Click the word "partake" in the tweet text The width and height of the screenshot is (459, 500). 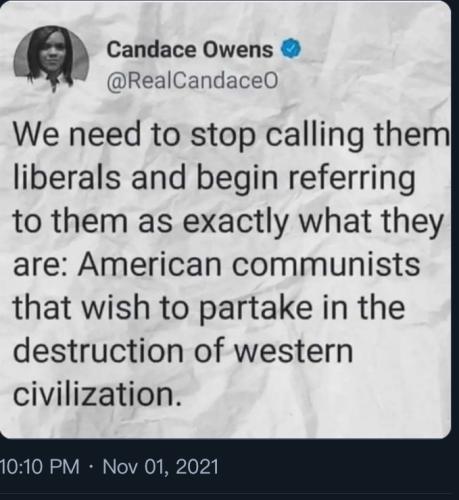pyautogui.click(x=256, y=309)
